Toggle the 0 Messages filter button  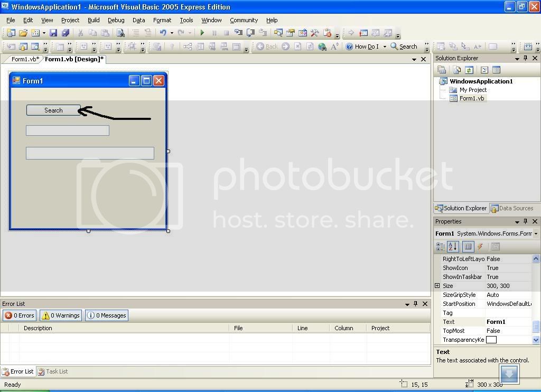point(107,315)
